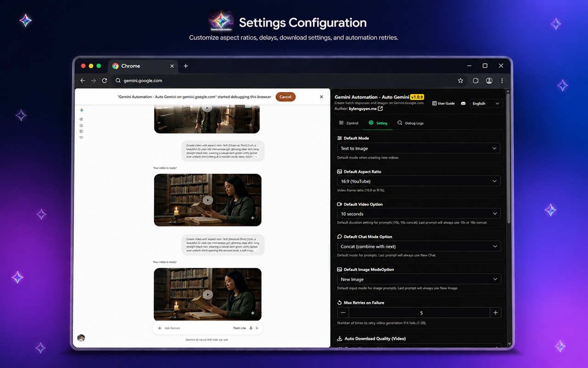This screenshot has width=588, height=368.
Task: Click the heart icon in Gemini sidebar
Action: click(81, 137)
